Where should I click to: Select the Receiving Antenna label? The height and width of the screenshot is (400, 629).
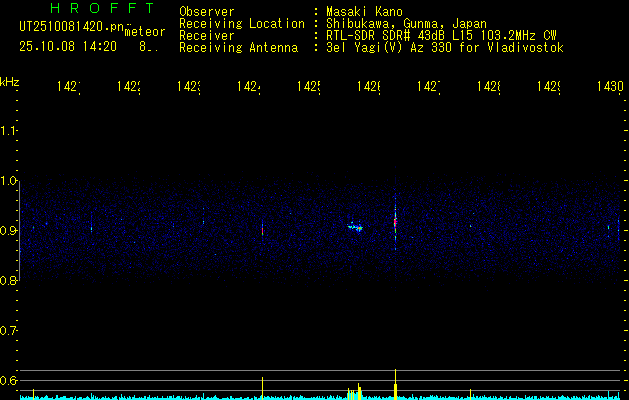pos(239,48)
